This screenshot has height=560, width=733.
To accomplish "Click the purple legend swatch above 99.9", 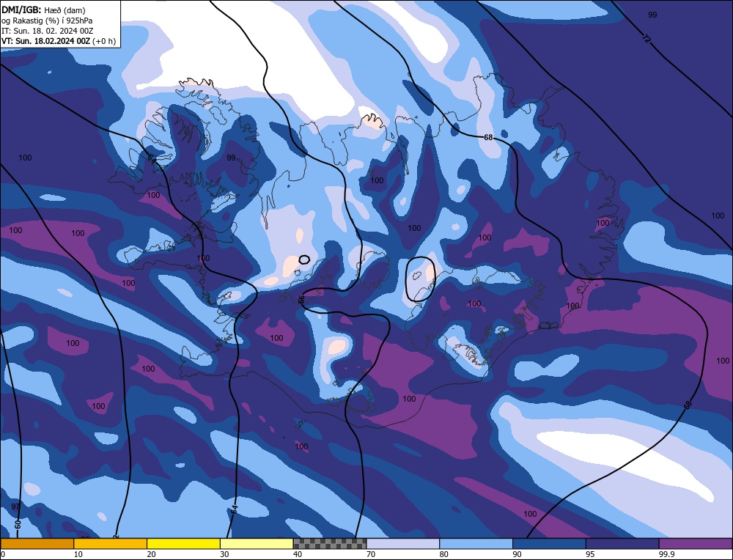I will [696, 543].
